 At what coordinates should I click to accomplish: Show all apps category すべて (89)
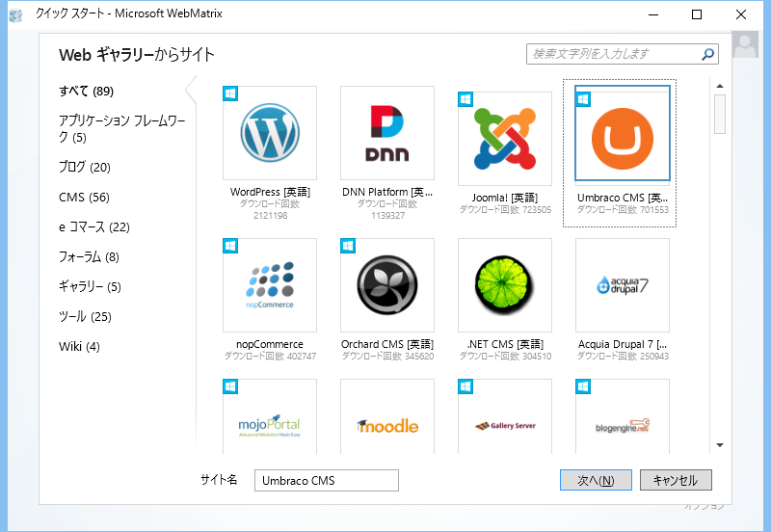click(x=86, y=91)
